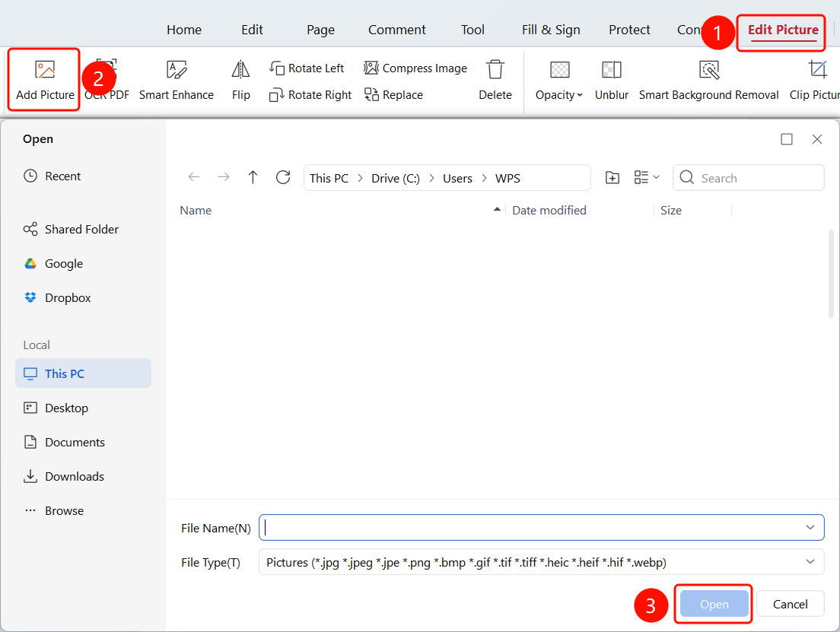This screenshot has width=840, height=632.
Task: Open the Downloads folder
Action: click(64, 477)
